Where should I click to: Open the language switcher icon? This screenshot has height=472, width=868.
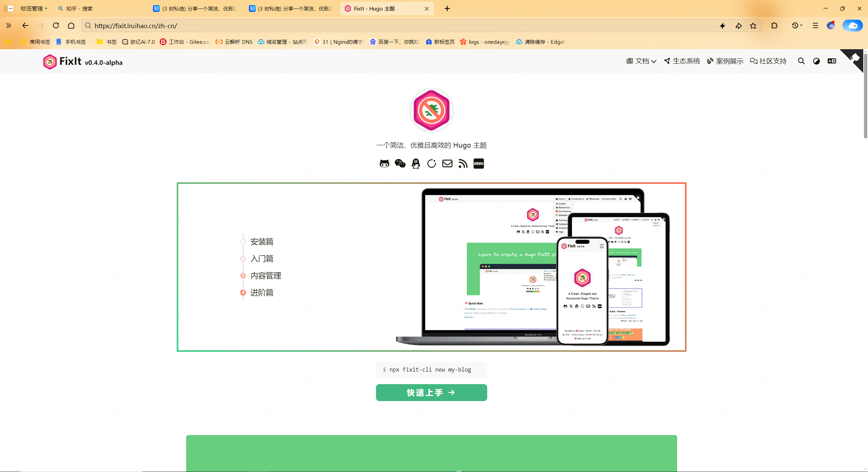[832, 61]
